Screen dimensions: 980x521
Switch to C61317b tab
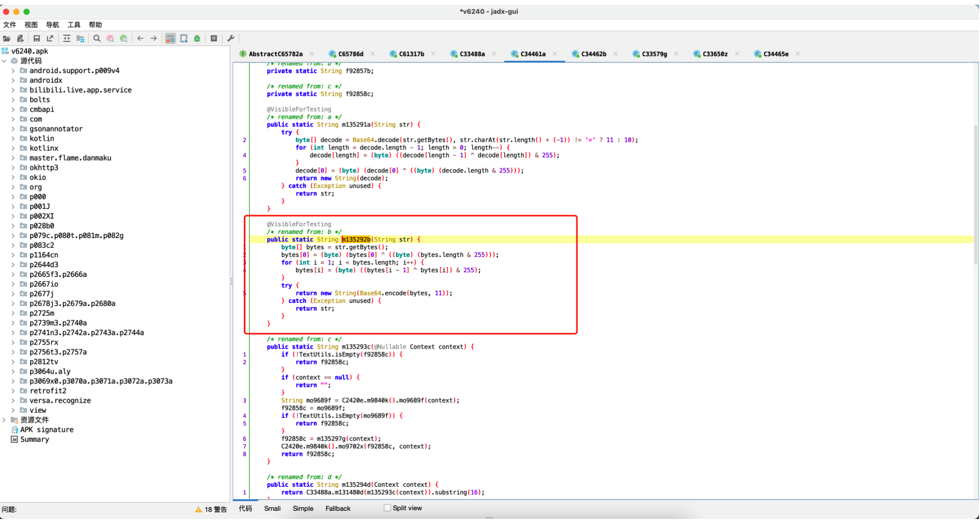tap(411, 54)
